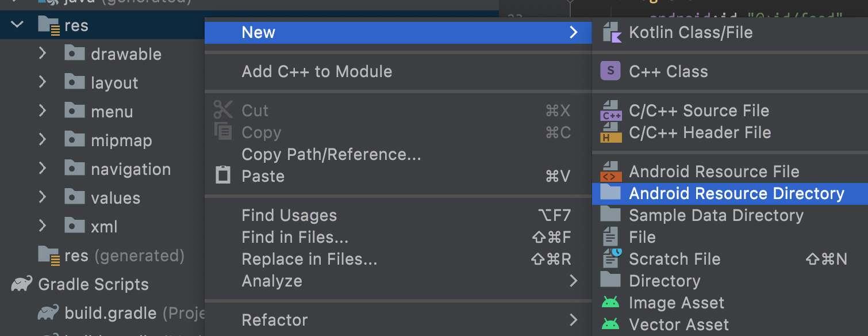
Task: Expand the navigation folder
Action: 42,169
